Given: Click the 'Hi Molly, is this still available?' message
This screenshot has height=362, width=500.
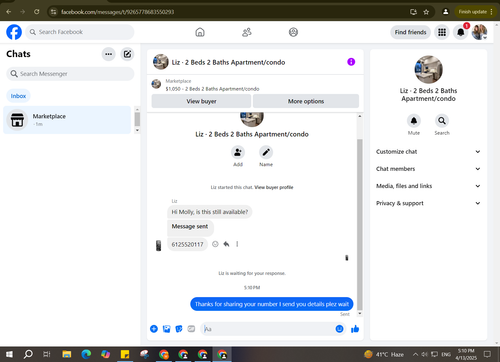Looking at the screenshot, I should pos(210,212).
